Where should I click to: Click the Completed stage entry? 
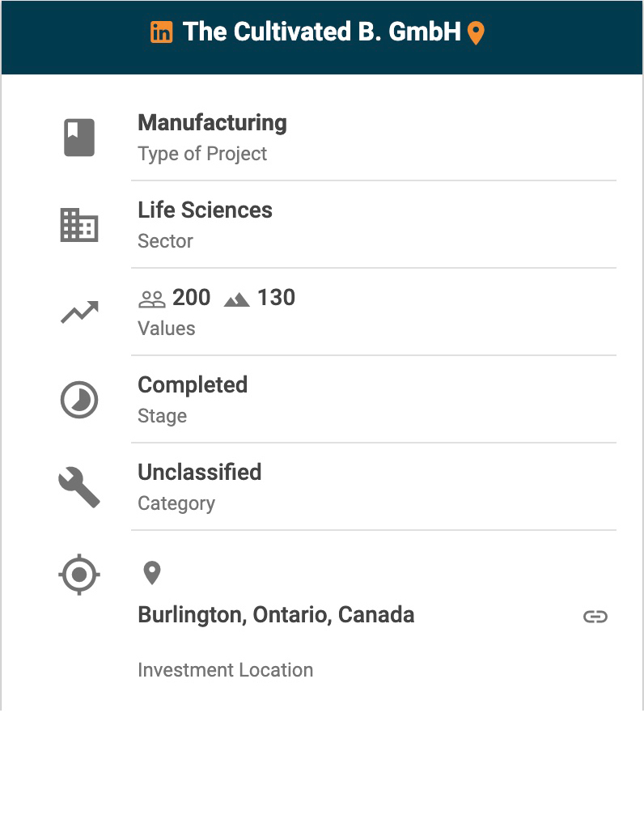(x=193, y=385)
